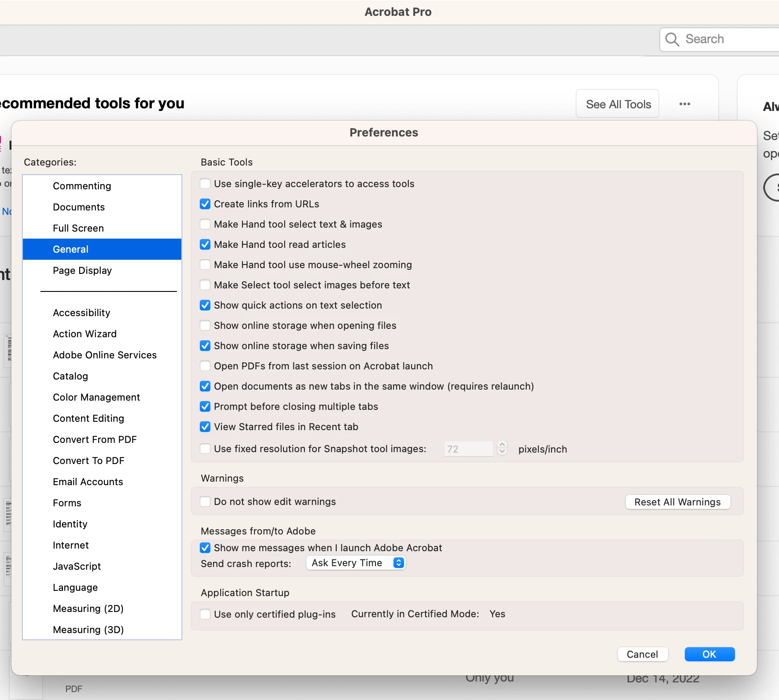The image size is (779, 700).
Task: Select Documents category
Action: pos(102,207)
